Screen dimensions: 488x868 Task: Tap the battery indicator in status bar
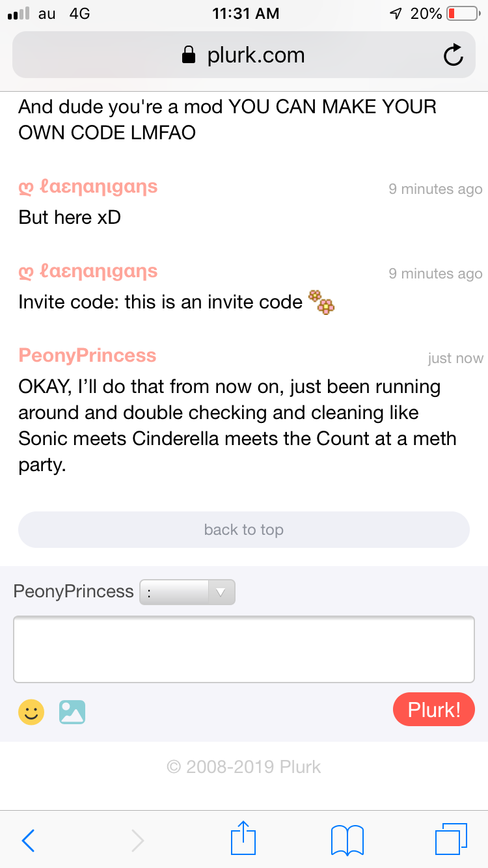(x=461, y=13)
